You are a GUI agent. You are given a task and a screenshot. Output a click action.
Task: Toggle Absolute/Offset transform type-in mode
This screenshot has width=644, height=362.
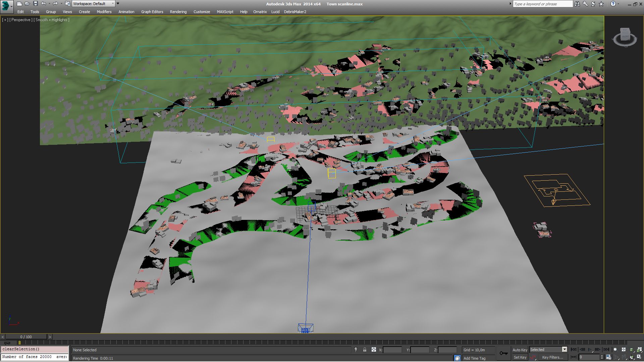(x=374, y=350)
